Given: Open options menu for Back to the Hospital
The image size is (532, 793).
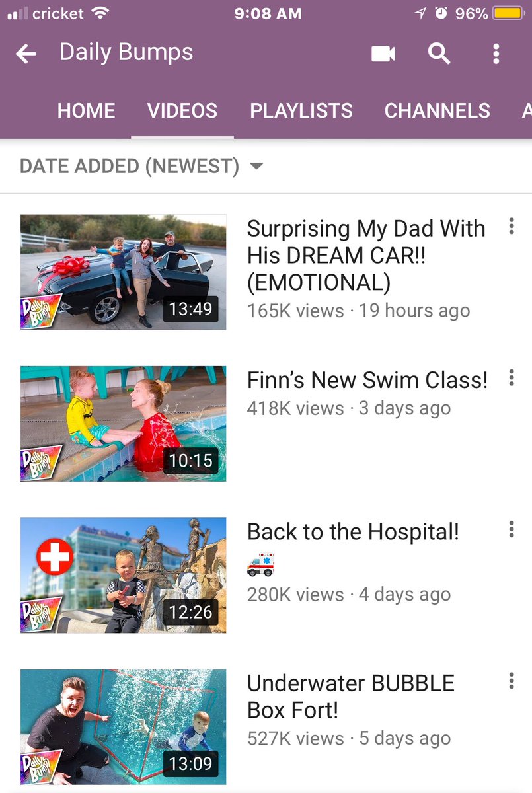Looking at the screenshot, I should point(511,529).
